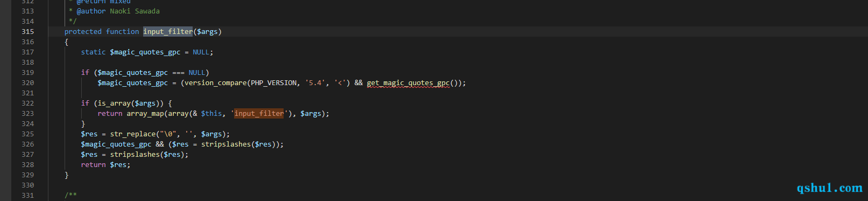Click the orange-highlighted 'input_filter' string

259,114
